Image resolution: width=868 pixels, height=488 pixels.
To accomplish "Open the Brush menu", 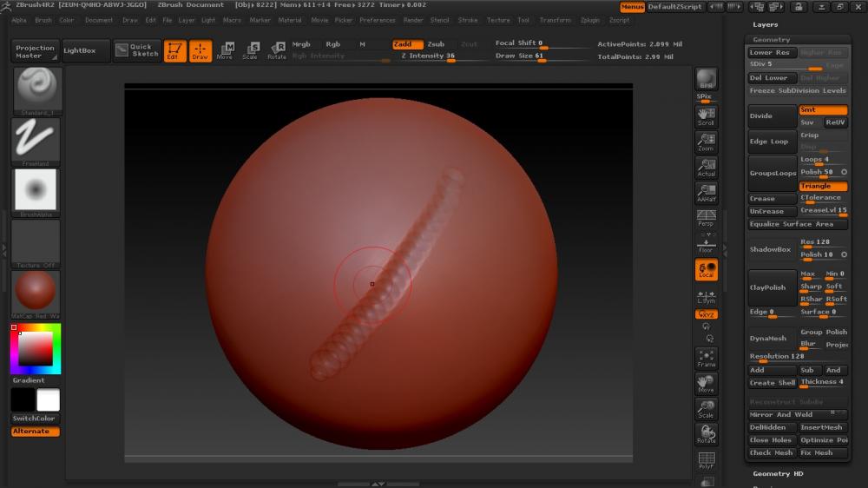I will point(43,20).
